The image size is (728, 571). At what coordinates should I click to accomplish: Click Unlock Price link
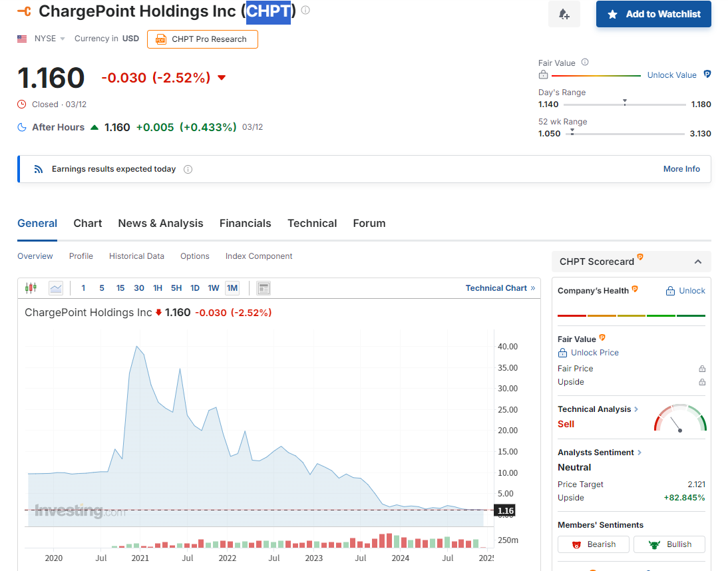tap(588, 352)
